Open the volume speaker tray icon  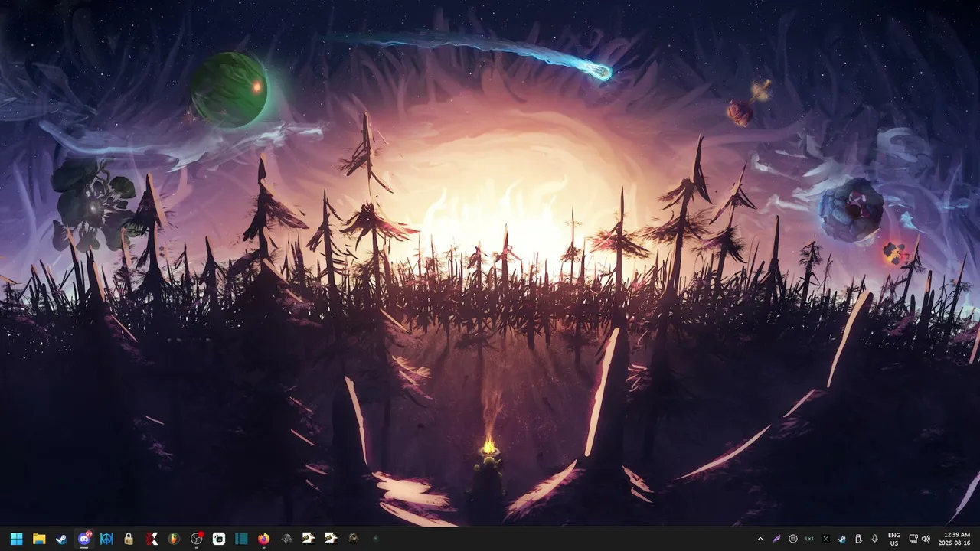(926, 539)
